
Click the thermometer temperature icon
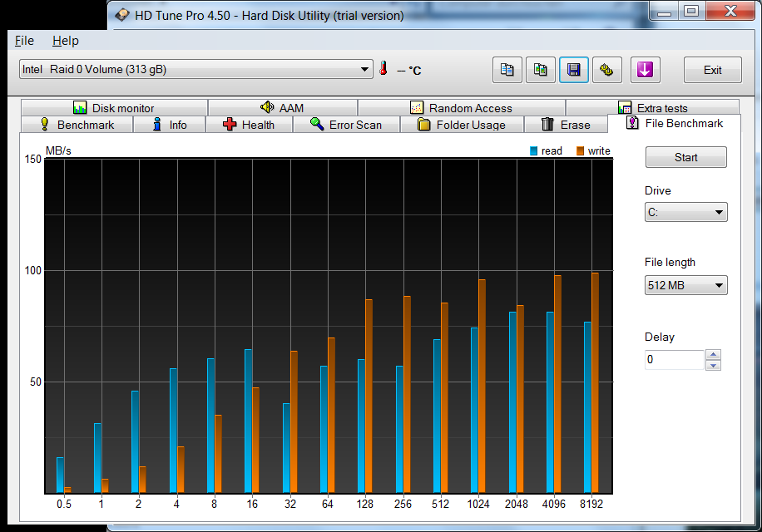click(x=383, y=68)
